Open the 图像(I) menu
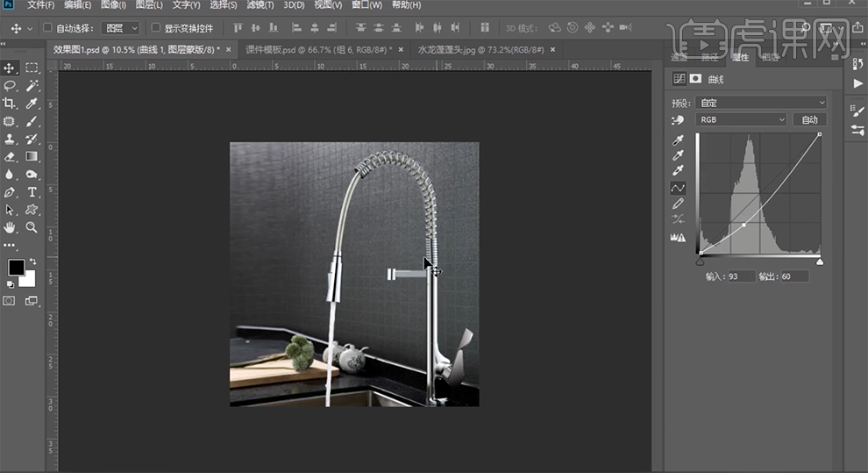Viewport: 868px width, 473px height. tap(113, 5)
